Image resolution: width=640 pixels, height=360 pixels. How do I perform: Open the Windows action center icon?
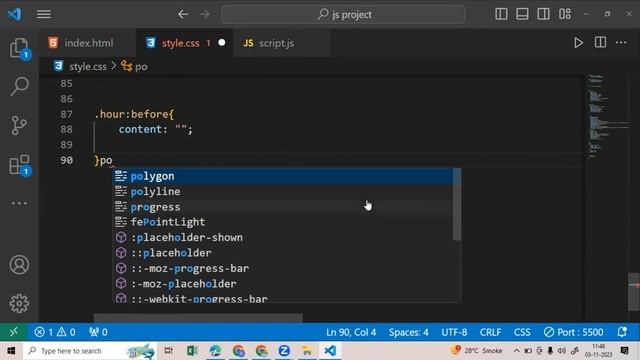(624, 350)
